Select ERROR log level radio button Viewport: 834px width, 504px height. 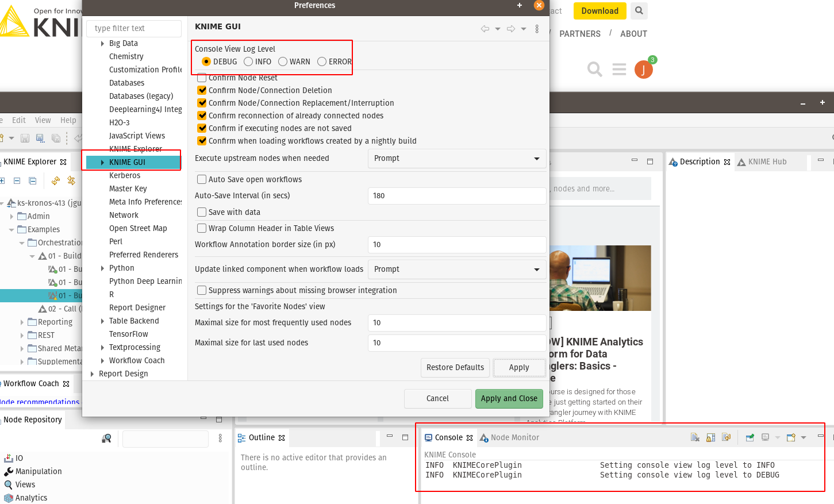coord(322,61)
